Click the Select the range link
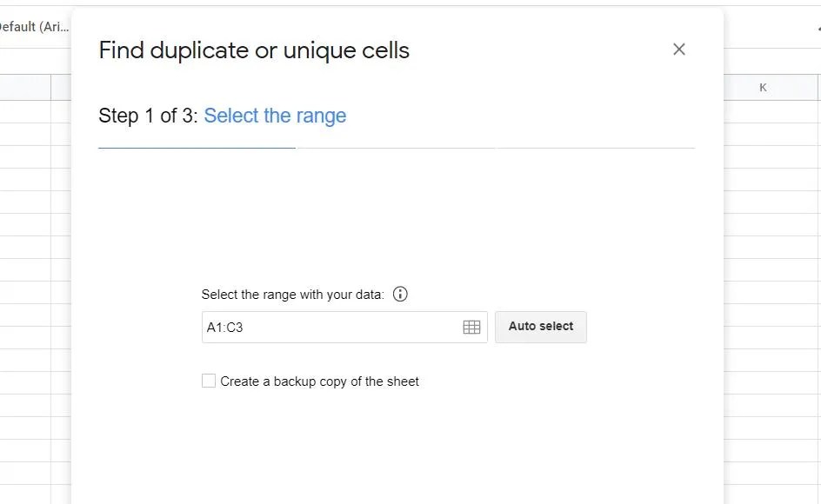Screen dimensions: 821x504 click(275, 115)
